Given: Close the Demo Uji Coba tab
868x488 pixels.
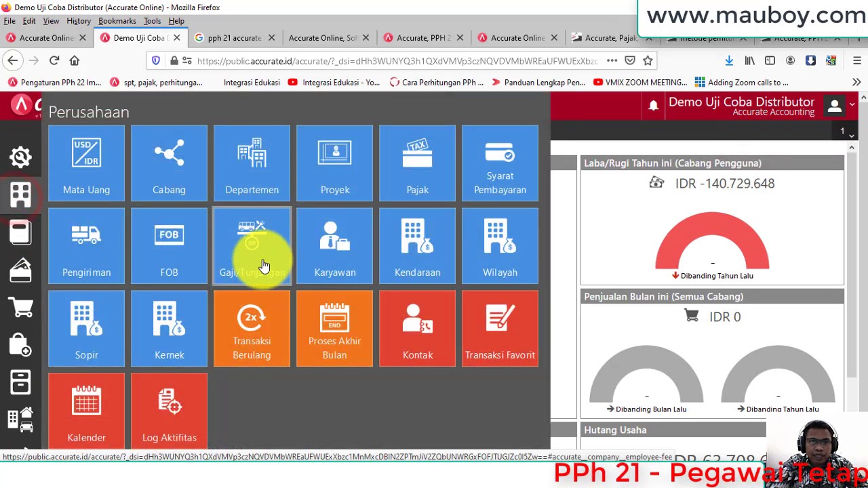Looking at the screenshot, I should pos(176,38).
